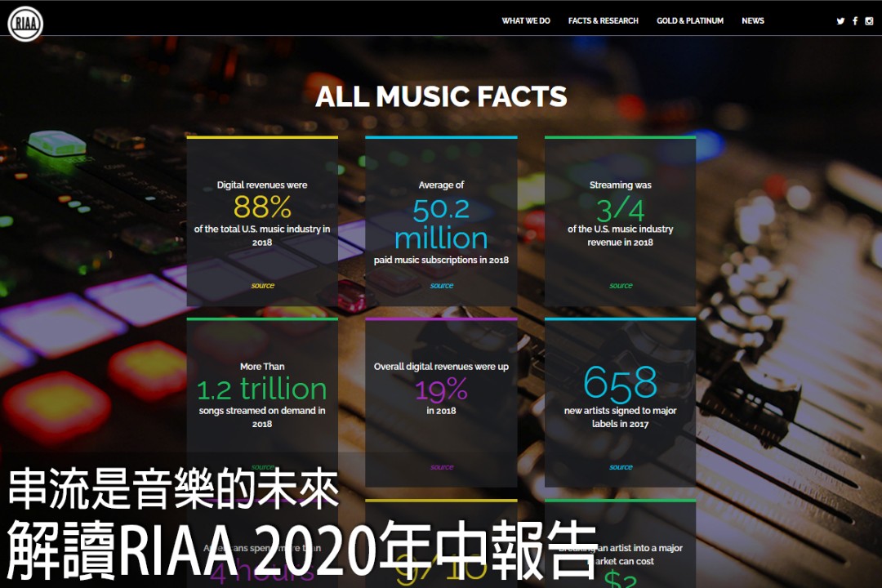Click the 3/4 streaming revenue figure
Screen dimensions: 882x588
point(621,210)
